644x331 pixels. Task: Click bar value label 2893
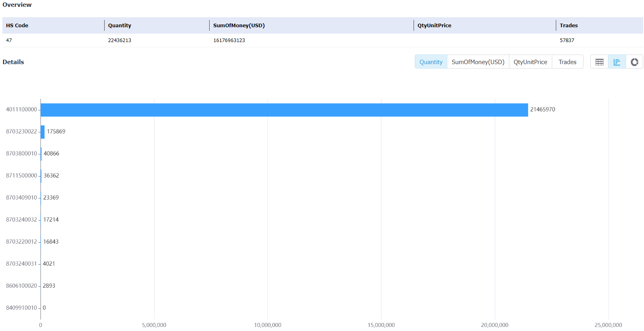point(49,286)
